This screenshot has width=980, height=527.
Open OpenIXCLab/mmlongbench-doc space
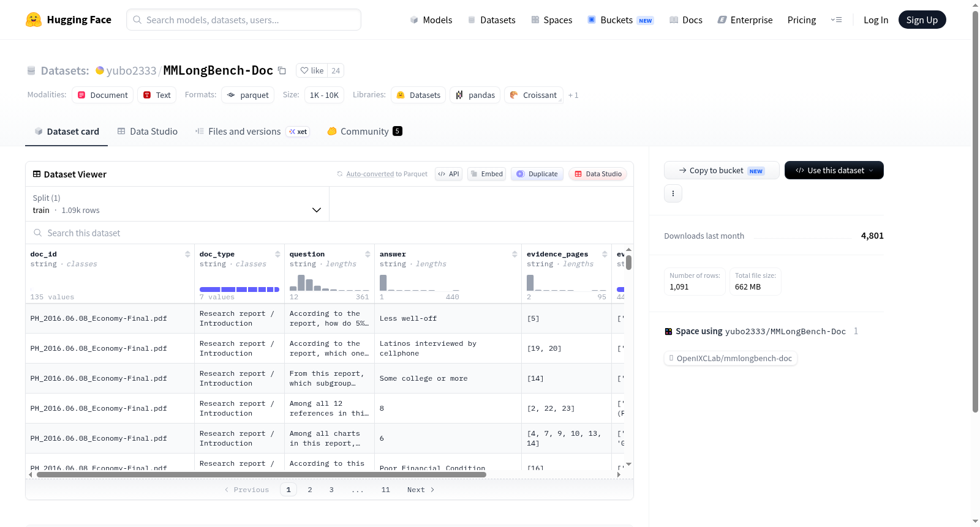(731, 358)
